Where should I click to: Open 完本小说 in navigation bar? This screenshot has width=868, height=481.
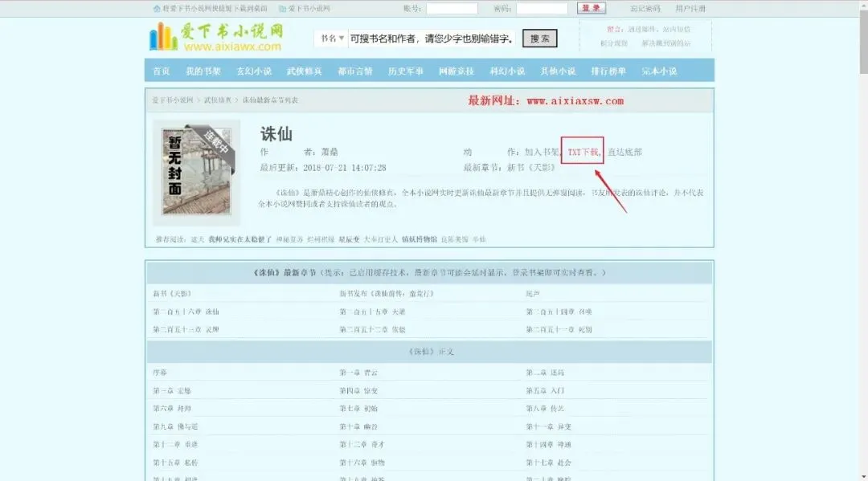tap(659, 71)
